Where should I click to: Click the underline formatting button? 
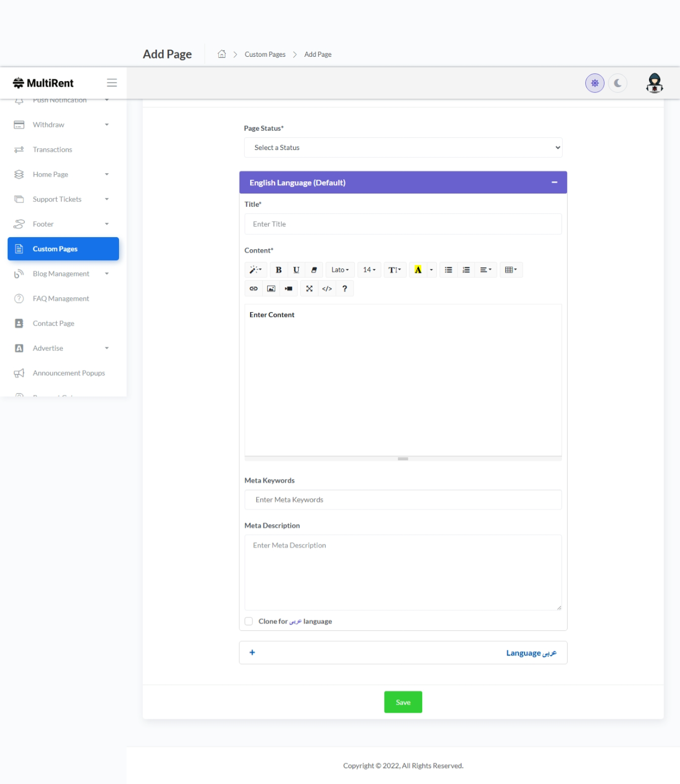(x=296, y=270)
